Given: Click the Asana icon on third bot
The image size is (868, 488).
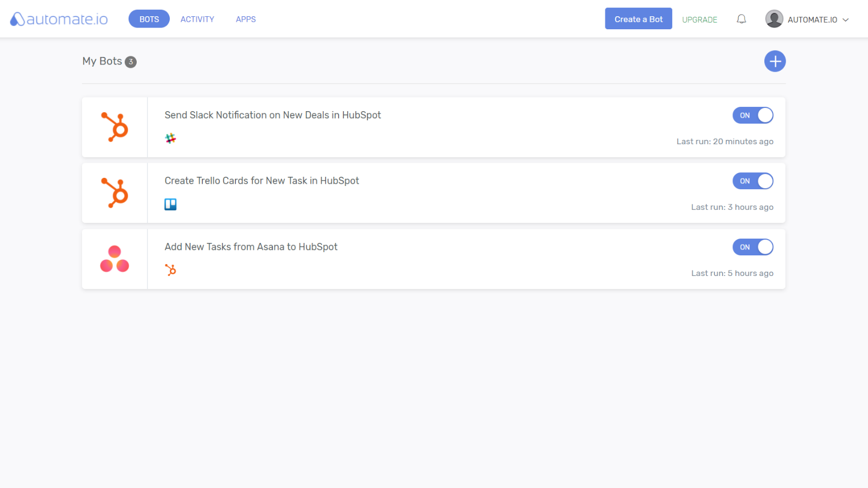Looking at the screenshot, I should coord(114,259).
